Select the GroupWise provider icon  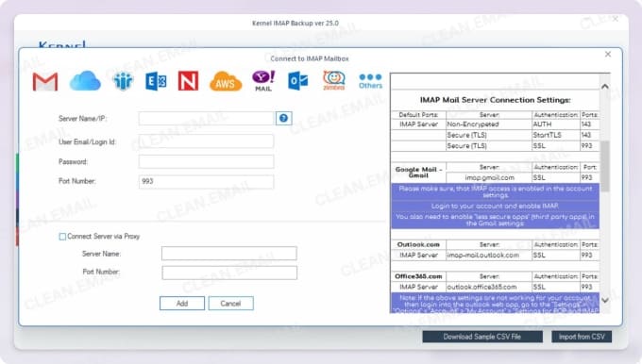click(123, 80)
